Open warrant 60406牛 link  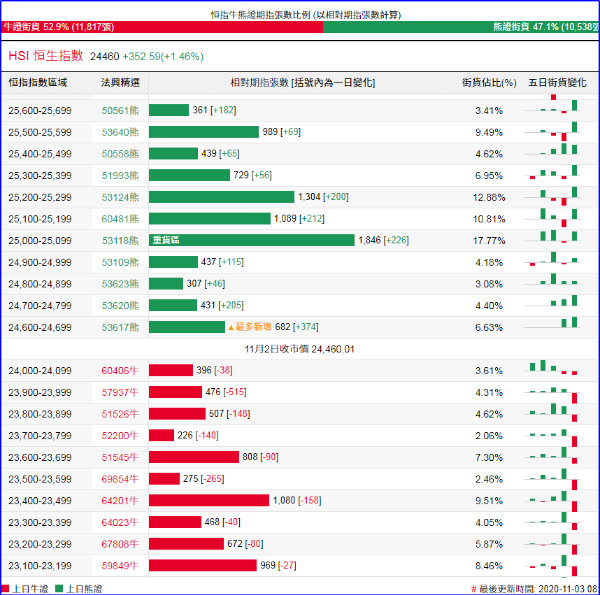click(x=119, y=370)
